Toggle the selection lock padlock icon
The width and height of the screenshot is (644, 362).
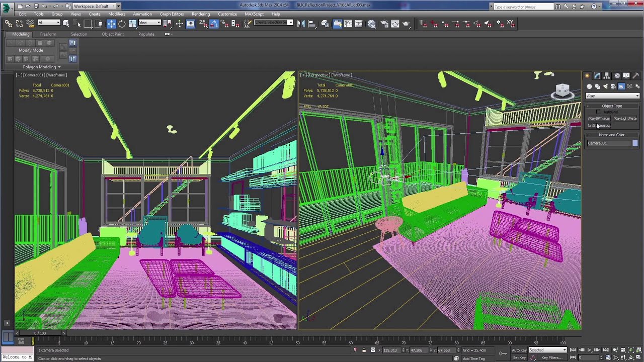(x=364, y=350)
